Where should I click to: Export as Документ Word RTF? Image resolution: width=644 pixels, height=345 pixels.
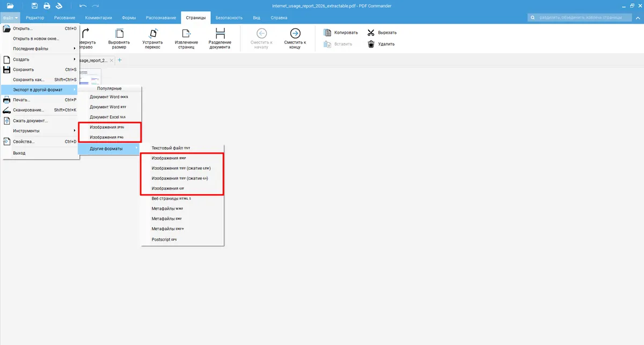109,107
